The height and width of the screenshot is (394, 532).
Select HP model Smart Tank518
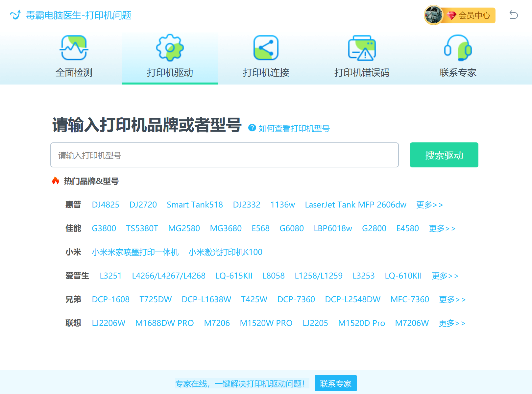click(x=195, y=205)
